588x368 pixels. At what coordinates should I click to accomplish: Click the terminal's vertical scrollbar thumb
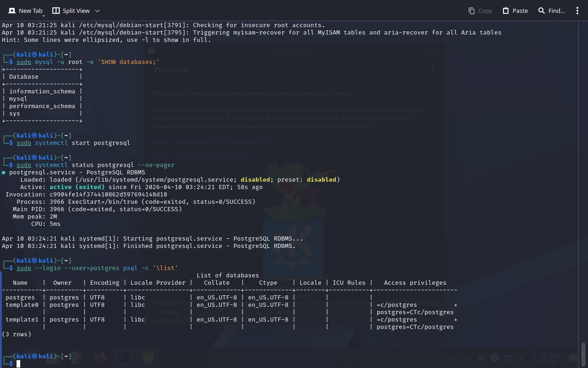click(583, 353)
